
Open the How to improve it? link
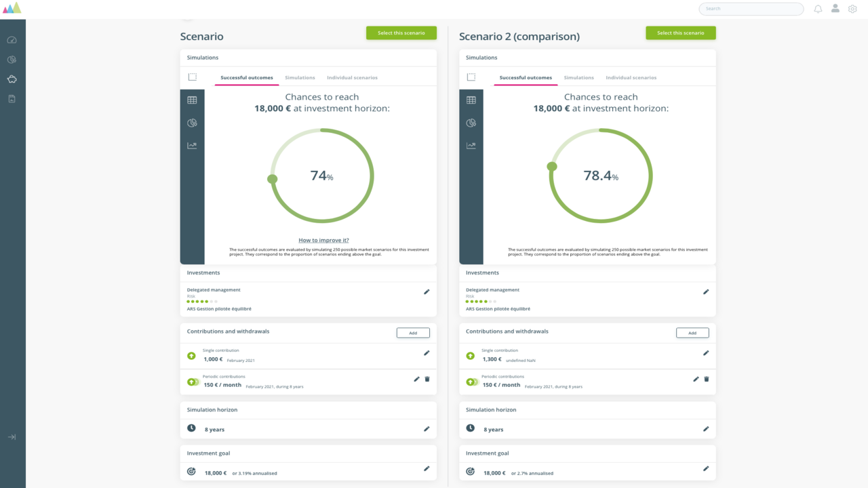point(323,240)
